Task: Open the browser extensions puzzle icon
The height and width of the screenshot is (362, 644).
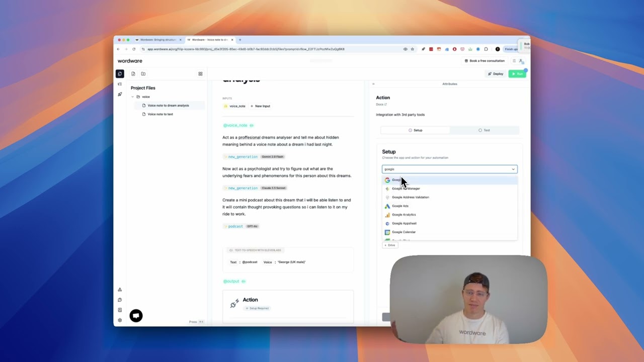Action: pyautogui.click(x=486, y=49)
